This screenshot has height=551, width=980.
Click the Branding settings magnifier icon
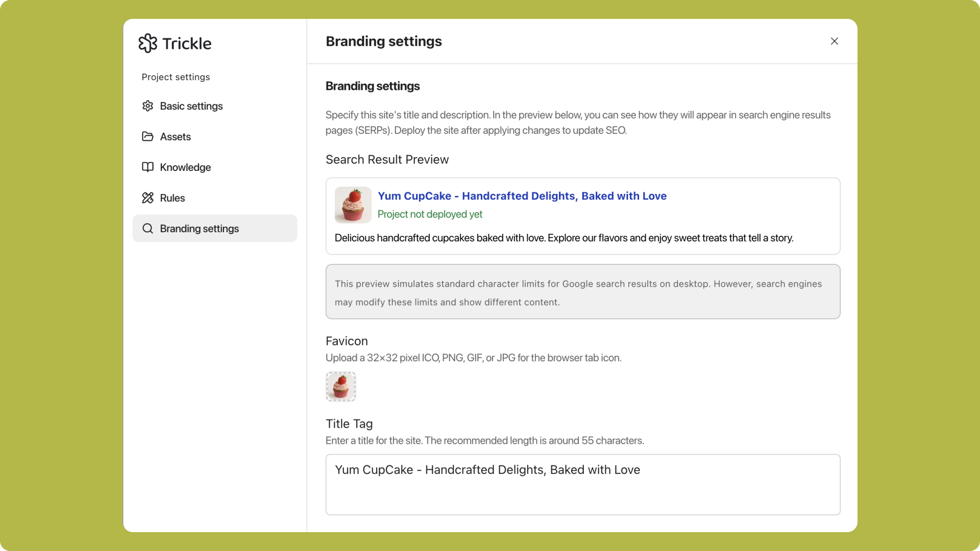(x=148, y=228)
